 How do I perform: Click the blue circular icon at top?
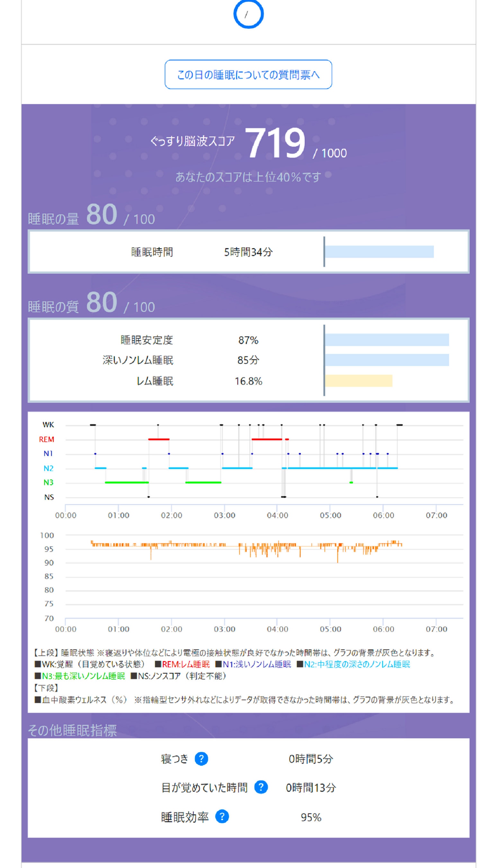(249, 14)
